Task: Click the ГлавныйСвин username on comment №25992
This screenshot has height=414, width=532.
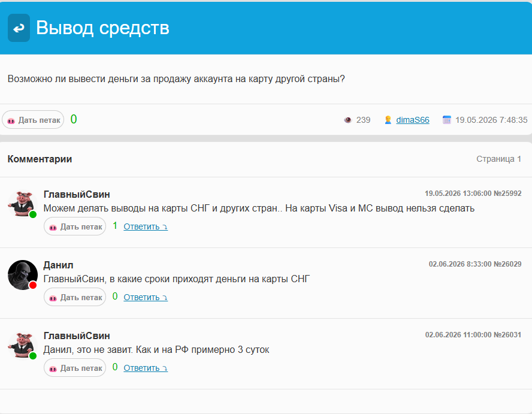Action: [x=77, y=195]
